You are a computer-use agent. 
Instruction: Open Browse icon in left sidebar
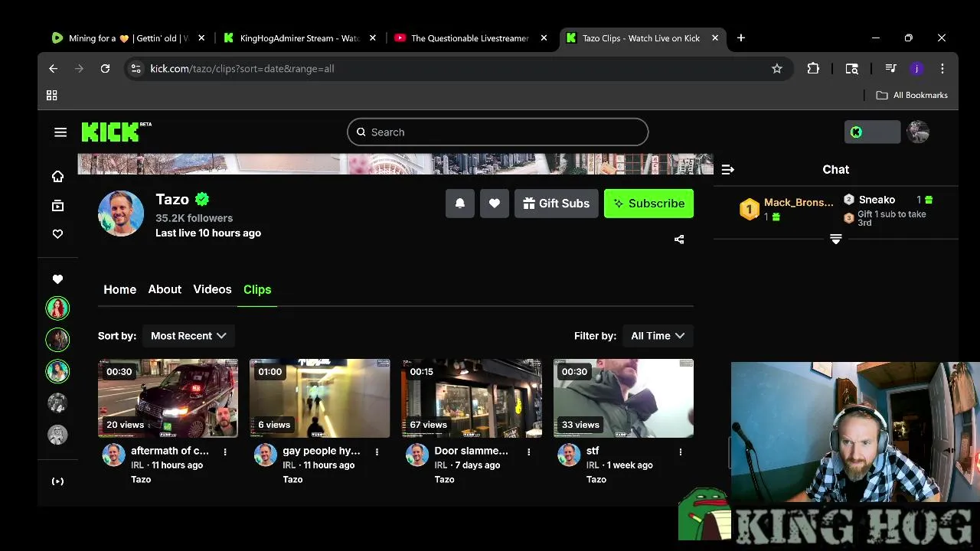pyautogui.click(x=57, y=205)
